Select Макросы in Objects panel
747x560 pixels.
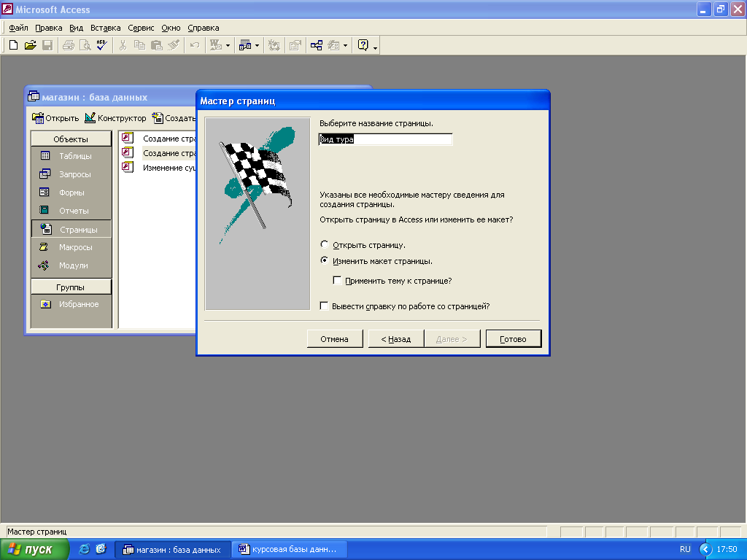[x=71, y=247]
